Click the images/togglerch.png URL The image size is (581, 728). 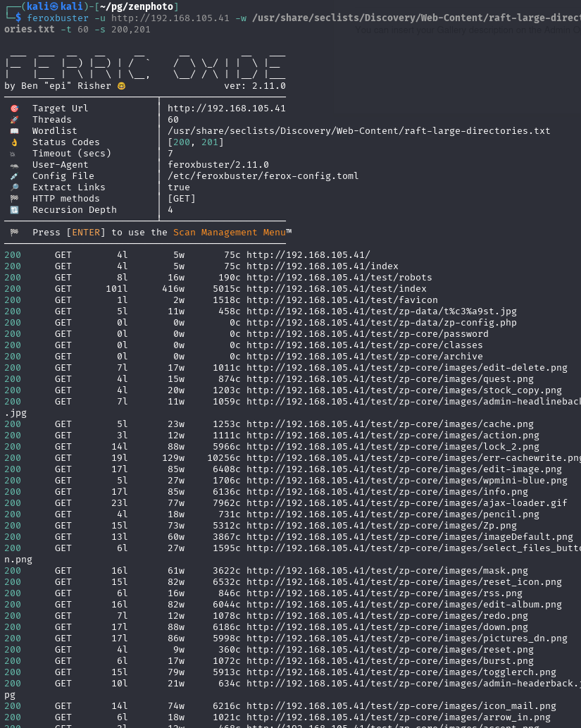(x=401, y=672)
